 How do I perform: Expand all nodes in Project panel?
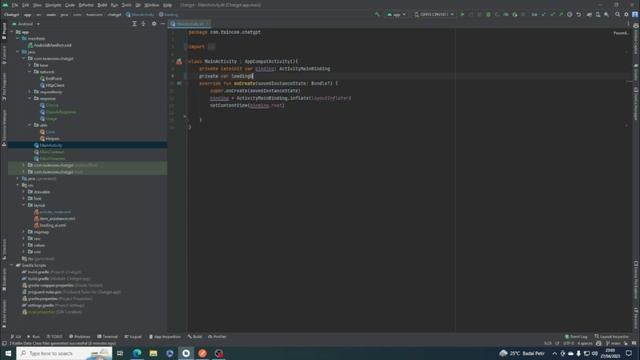pos(134,24)
